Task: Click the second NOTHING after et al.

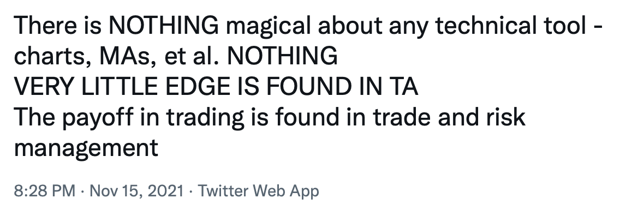Action: tap(282, 56)
